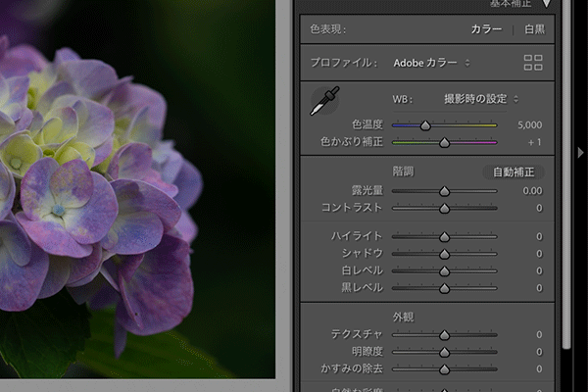Image resolution: width=588 pixels, height=392 pixels.
Task: Click the かすみの除去 value field
Action: click(539, 369)
